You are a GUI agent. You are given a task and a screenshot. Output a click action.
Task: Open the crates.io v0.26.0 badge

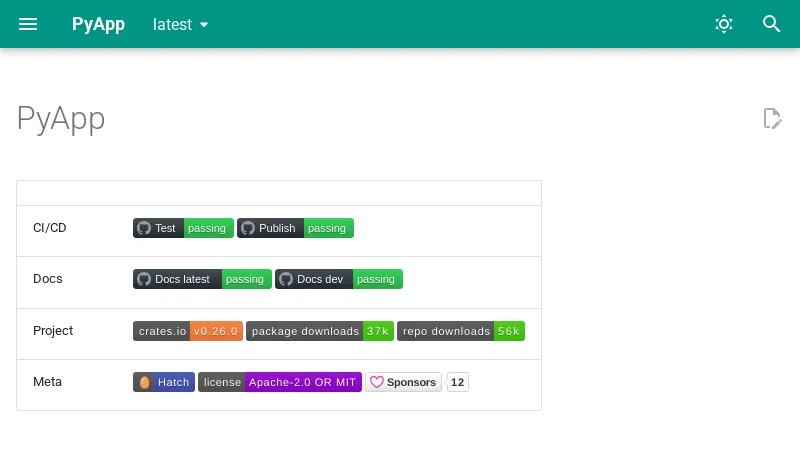(x=188, y=331)
